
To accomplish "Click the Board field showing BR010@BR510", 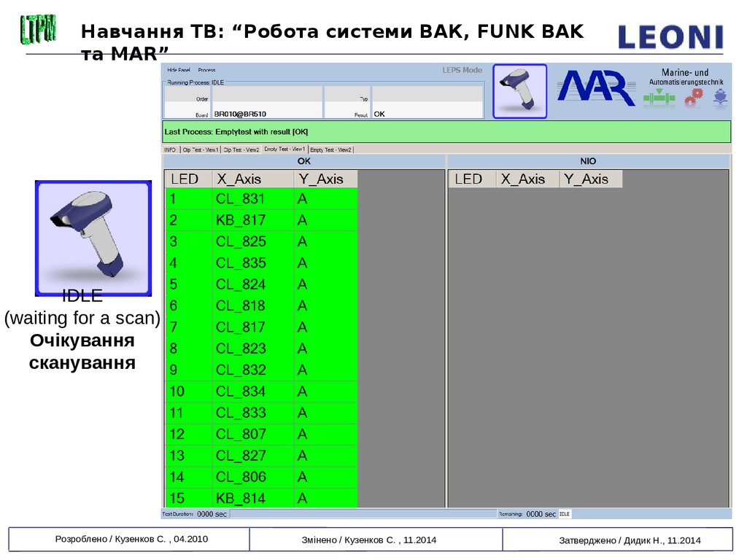I will click(x=266, y=114).
